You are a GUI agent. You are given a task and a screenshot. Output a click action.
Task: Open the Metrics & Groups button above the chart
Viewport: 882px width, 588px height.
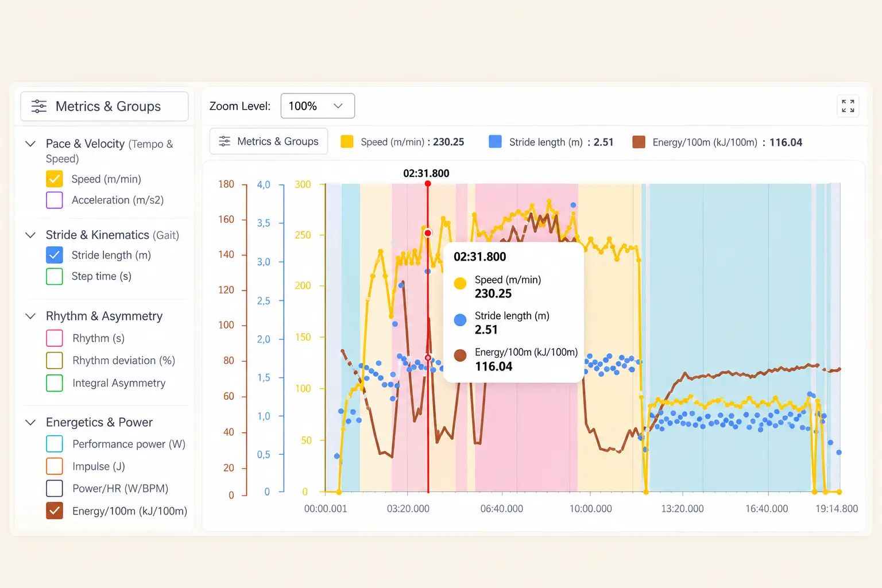click(269, 141)
